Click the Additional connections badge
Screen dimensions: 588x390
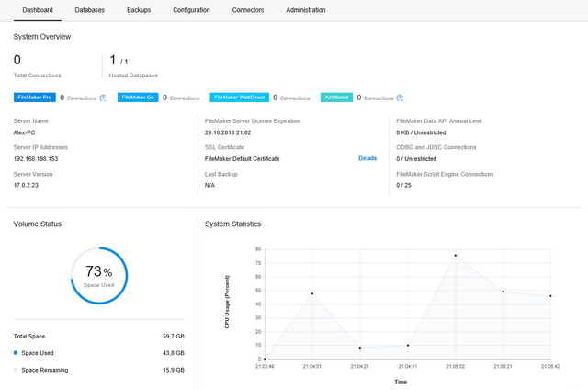tap(335, 97)
